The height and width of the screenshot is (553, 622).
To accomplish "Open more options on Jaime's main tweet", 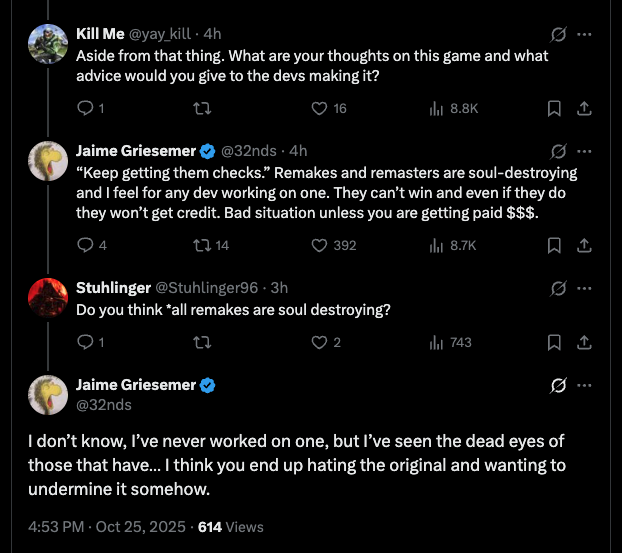I will [585, 386].
